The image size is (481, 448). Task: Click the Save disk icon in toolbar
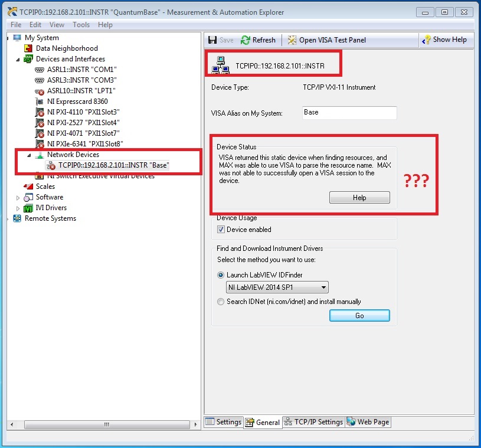pos(212,40)
